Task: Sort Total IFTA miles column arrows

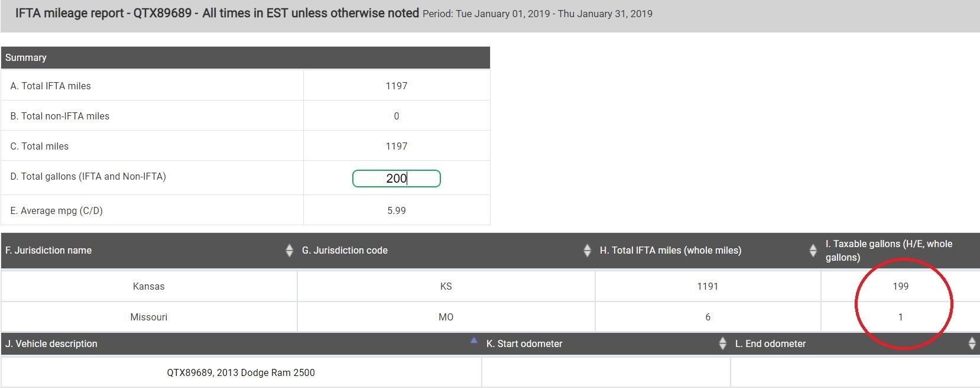Action: coord(813,251)
